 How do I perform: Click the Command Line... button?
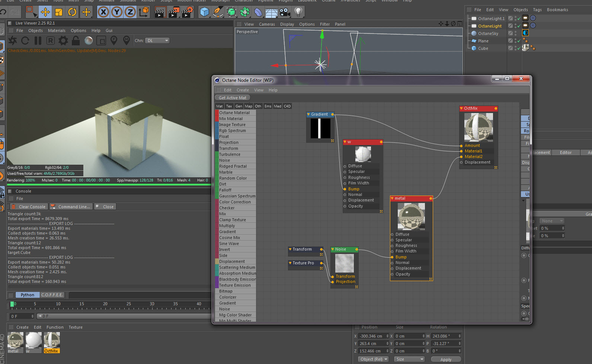point(71,207)
